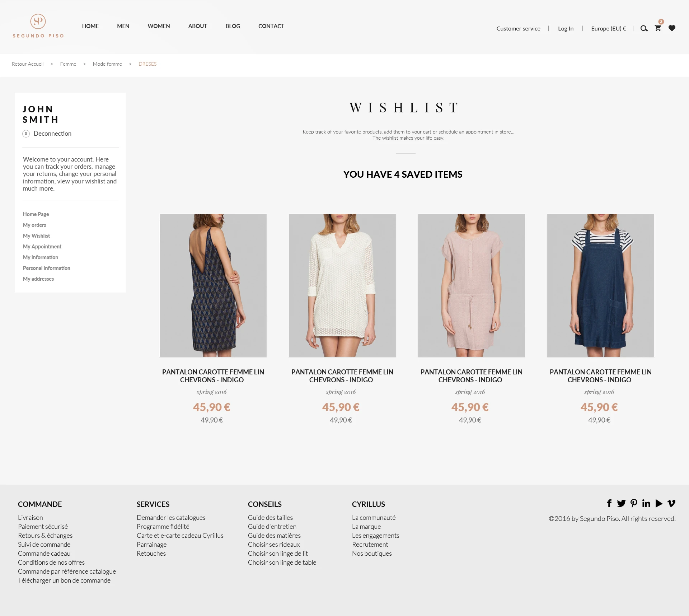This screenshot has width=689, height=616.
Task: Click the Mode femme breadcrumb
Action: click(x=107, y=64)
